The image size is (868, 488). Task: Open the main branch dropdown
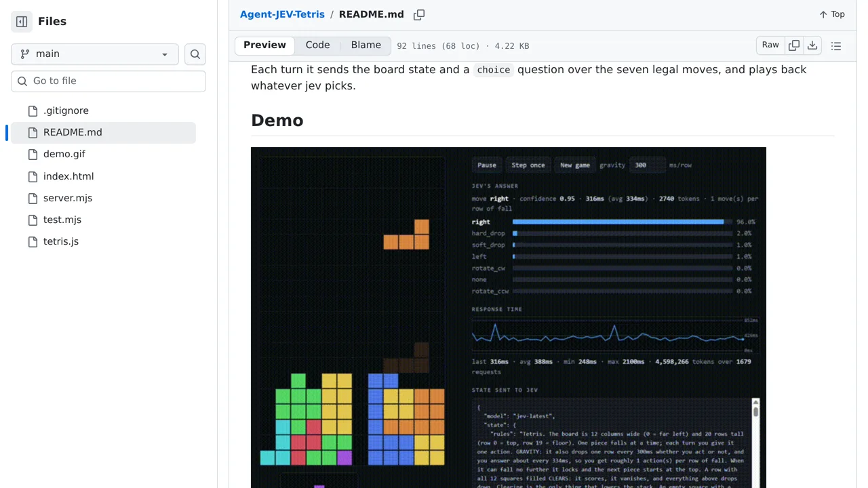coord(95,54)
